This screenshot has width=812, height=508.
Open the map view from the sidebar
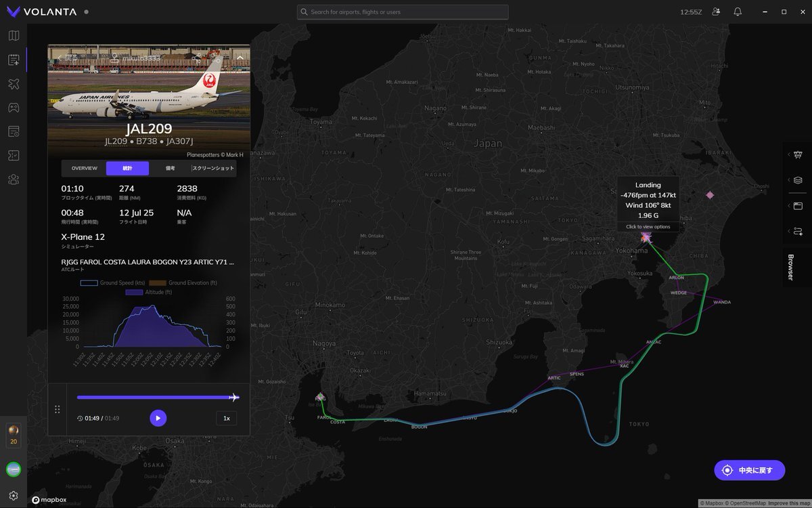click(x=14, y=36)
